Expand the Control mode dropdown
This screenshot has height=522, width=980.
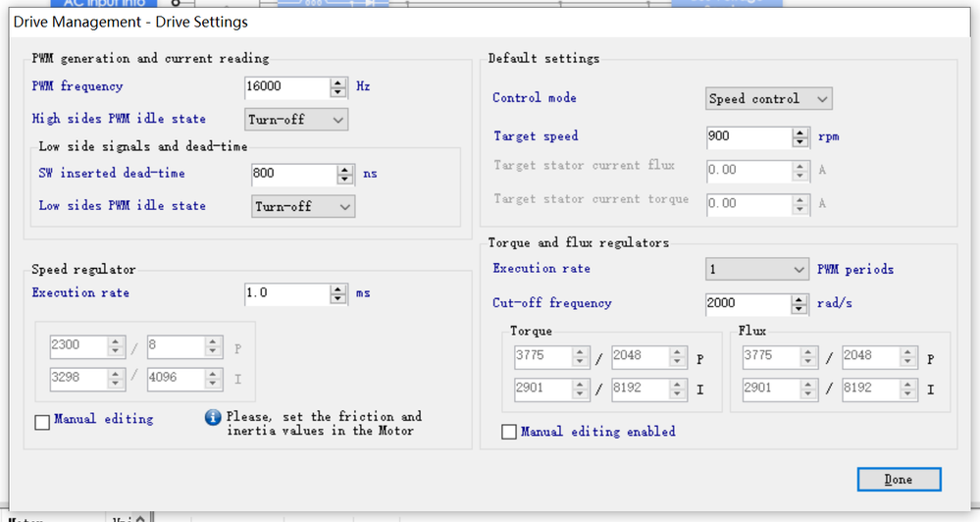coord(768,99)
